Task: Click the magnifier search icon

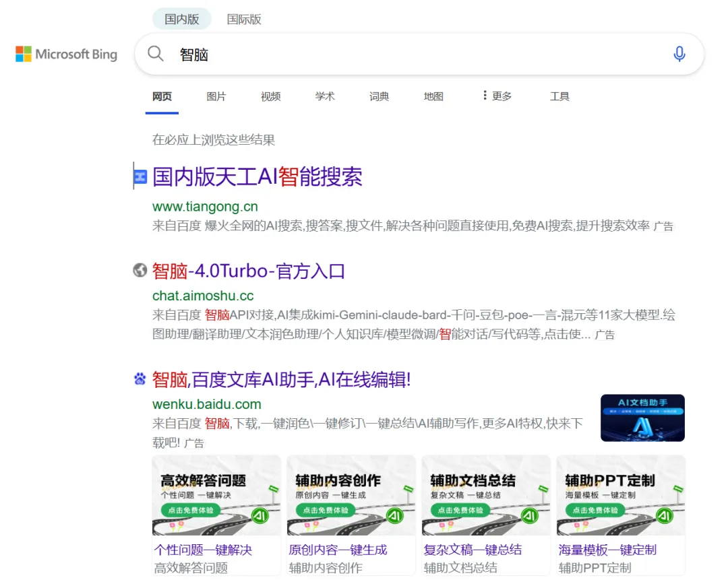Action: click(x=156, y=54)
